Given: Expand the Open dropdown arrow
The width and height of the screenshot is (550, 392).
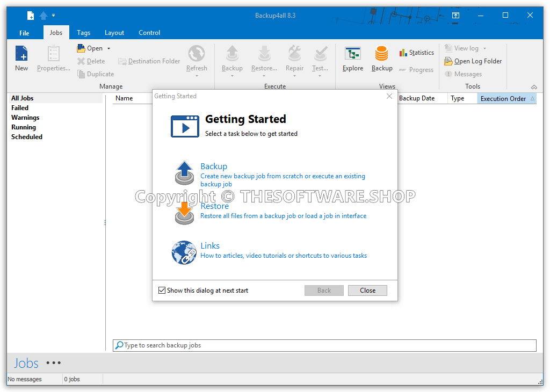Looking at the screenshot, I should point(108,48).
